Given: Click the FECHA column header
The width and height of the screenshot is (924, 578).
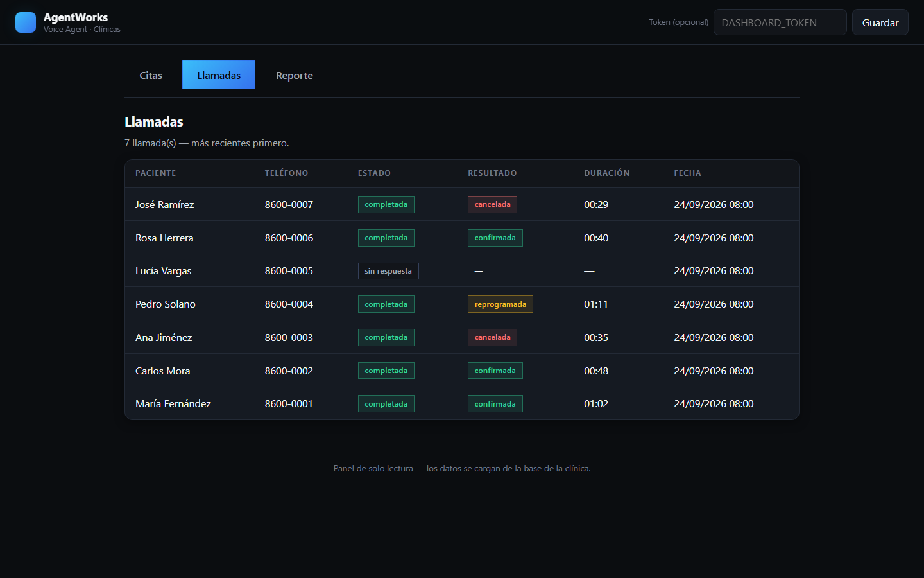Looking at the screenshot, I should [x=687, y=173].
